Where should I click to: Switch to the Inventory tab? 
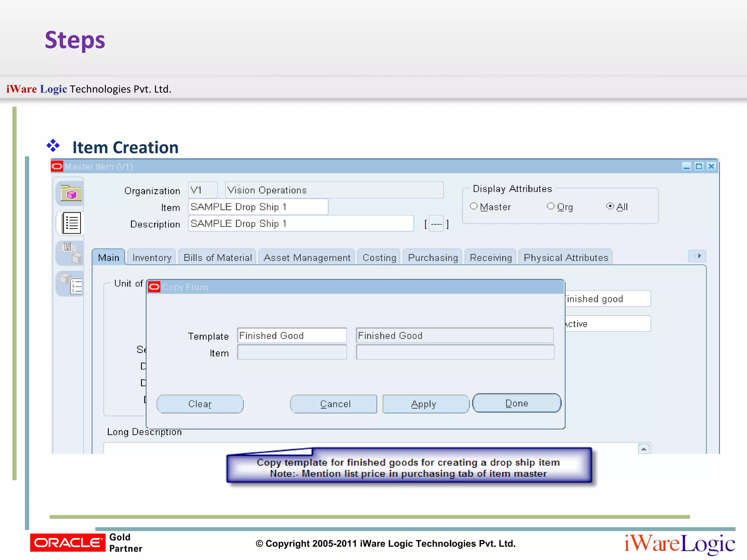[x=152, y=257]
